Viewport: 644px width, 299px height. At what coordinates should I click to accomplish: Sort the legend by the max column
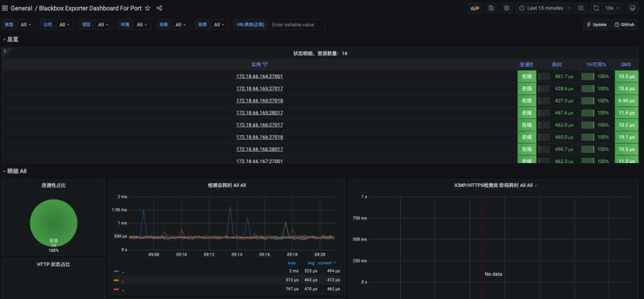pyautogui.click(x=292, y=263)
